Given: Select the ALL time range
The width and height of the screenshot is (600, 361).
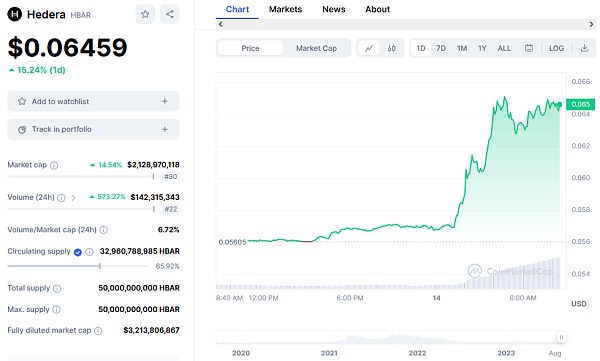Looking at the screenshot, I should pyautogui.click(x=504, y=48).
